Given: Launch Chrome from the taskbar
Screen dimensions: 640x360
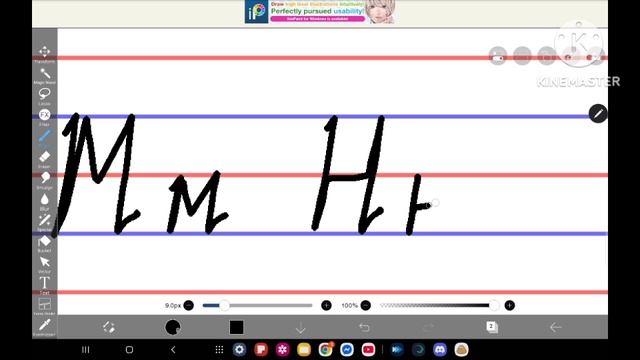Looking at the screenshot, I should (x=326, y=350).
